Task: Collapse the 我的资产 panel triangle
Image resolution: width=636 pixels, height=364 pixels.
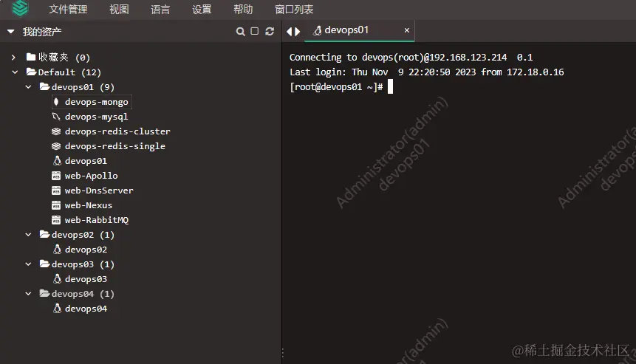Action: [11, 32]
